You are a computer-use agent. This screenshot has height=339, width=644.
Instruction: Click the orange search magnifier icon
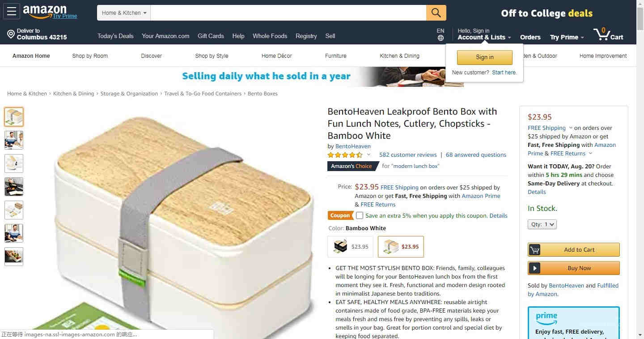(x=436, y=13)
